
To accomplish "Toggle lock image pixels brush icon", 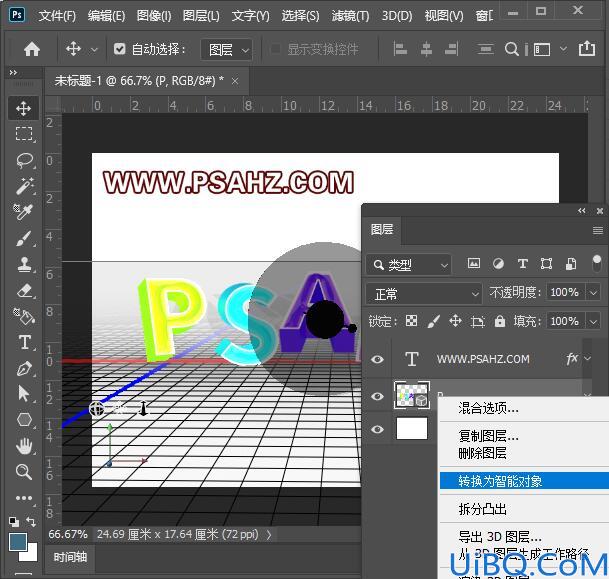I will coord(433,321).
